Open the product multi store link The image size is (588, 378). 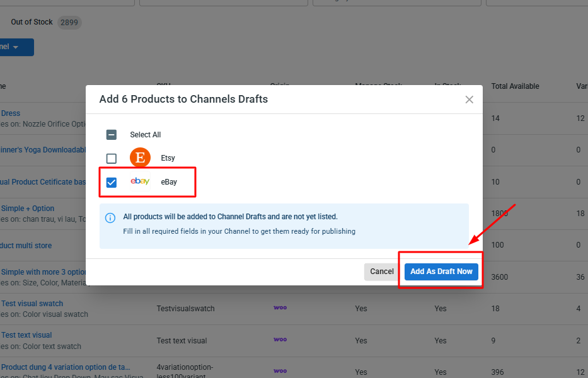(x=26, y=246)
